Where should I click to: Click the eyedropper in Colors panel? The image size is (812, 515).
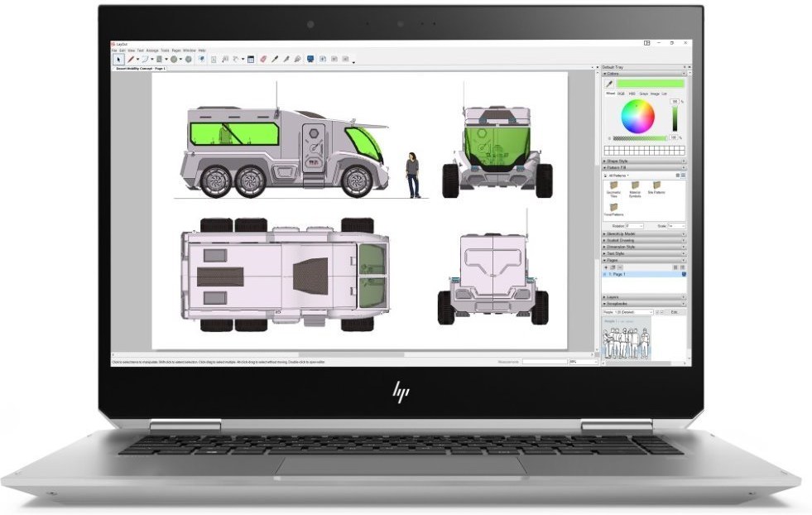pyautogui.click(x=610, y=84)
